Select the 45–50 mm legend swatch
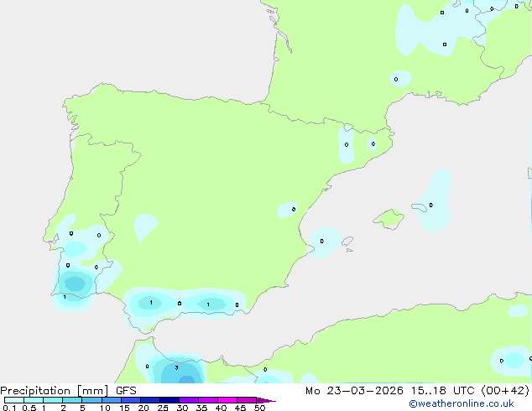Screen dimensions: 532x411 pos(248,400)
